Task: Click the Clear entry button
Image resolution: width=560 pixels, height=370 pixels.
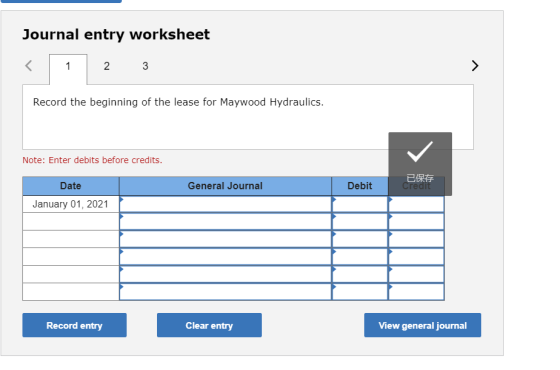Action: [x=209, y=325]
